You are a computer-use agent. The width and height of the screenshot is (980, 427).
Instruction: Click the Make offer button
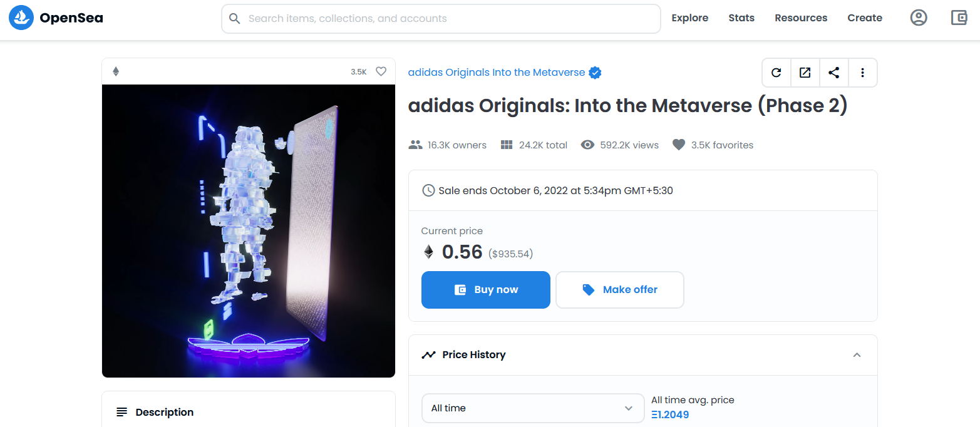click(620, 290)
